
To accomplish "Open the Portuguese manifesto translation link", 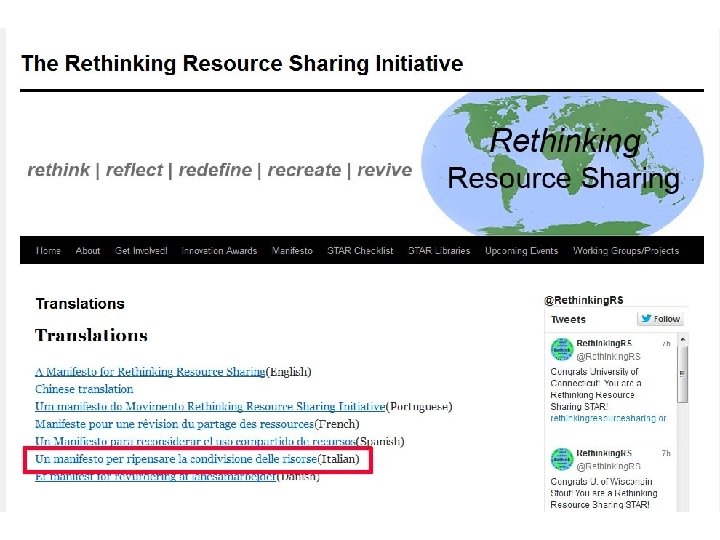I will tap(210, 406).
